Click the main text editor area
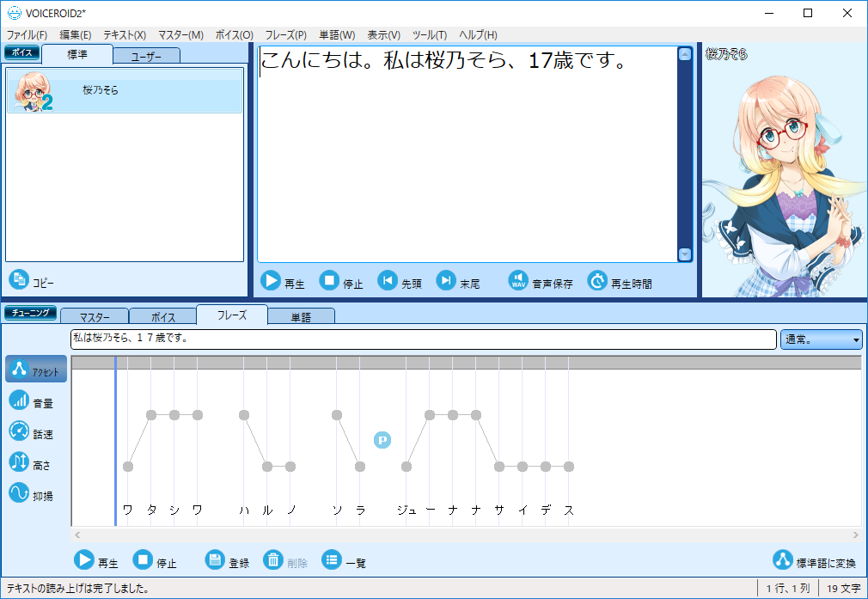 [468, 155]
